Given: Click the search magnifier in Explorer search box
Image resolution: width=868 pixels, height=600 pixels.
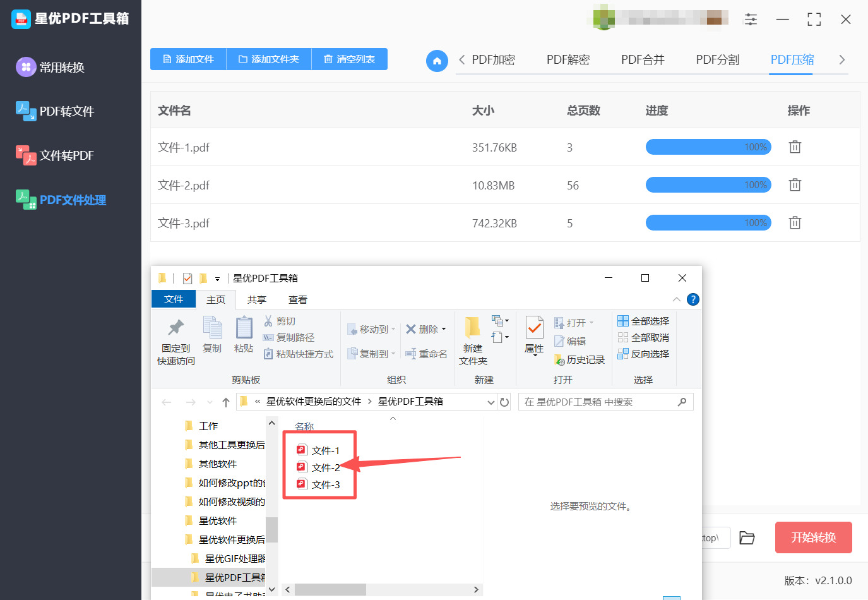Looking at the screenshot, I should click(682, 402).
